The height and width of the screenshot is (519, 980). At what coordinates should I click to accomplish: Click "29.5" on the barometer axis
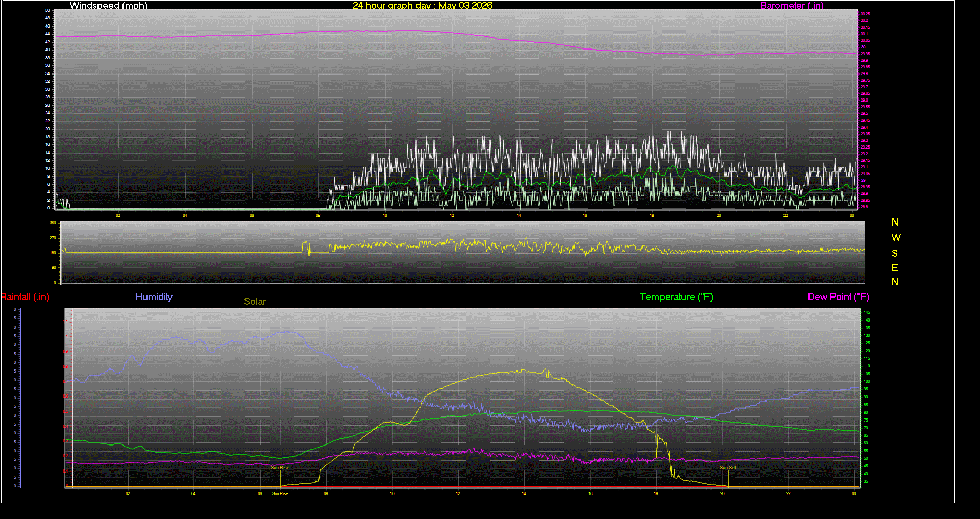click(864, 114)
